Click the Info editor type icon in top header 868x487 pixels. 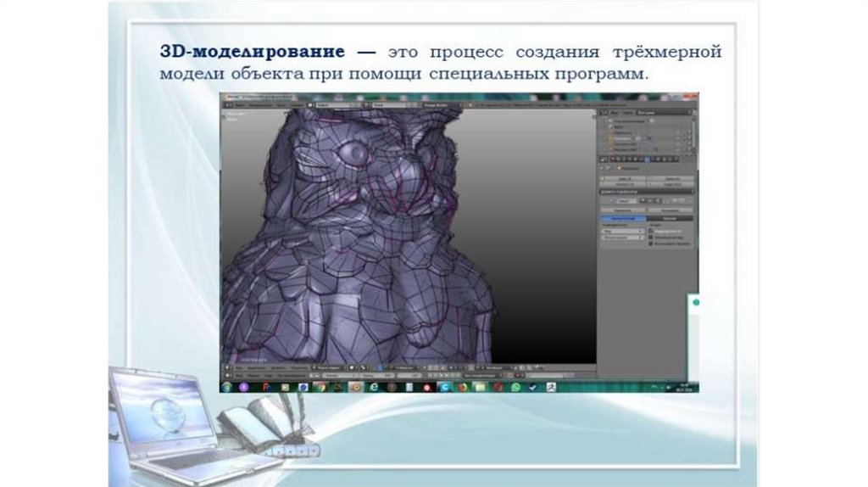tap(227, 104)
